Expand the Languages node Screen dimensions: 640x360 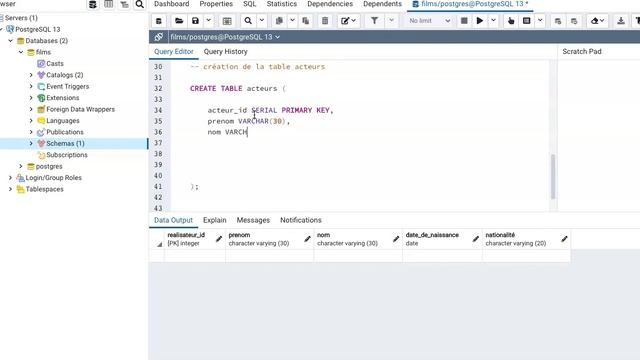tap(31, 121)
